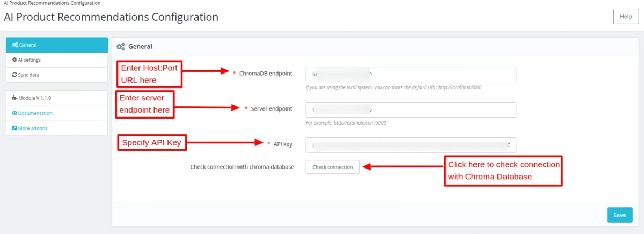Follow the More addons link
The height and width of the screenshot is (234, 644).
pos(33,128)
